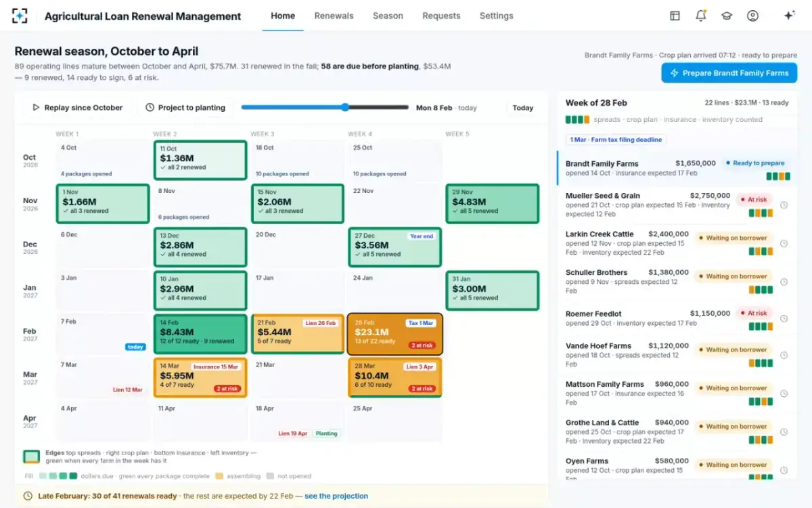Follow the see the projection link
The height and width of the screenshot is (508, 812).
pyautogui.click(x=336, y=496)
